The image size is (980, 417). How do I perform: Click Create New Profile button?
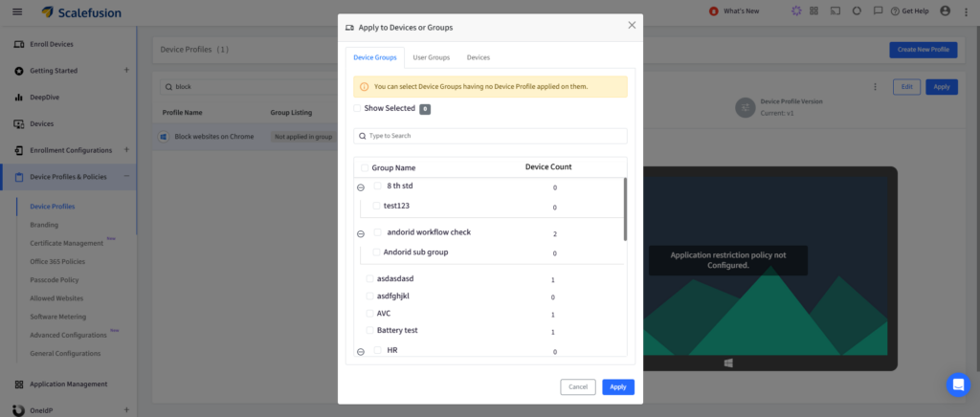(x=924, y=50)
